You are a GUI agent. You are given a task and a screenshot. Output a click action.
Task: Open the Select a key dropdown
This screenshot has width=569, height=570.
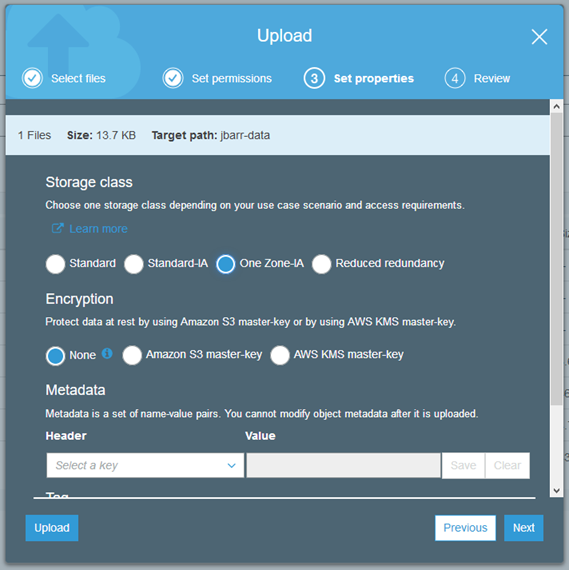145,465
